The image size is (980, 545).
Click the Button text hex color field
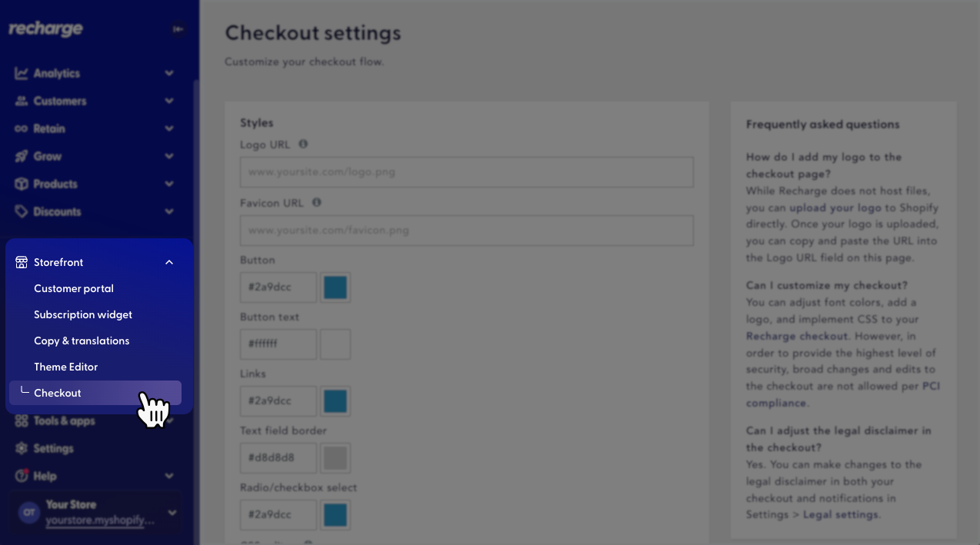point(278,344)
